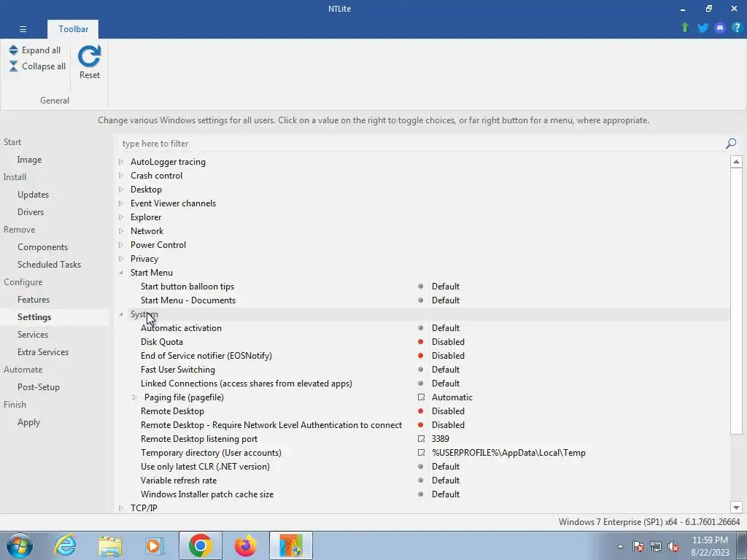Click the settings list scroll up arrow

(x=736, y=162)
